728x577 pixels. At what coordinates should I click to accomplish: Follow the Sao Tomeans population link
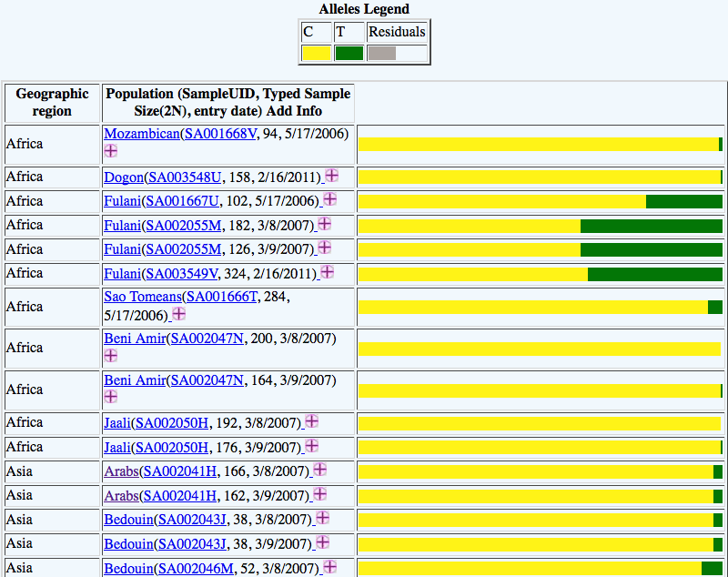tap(143, 297)
